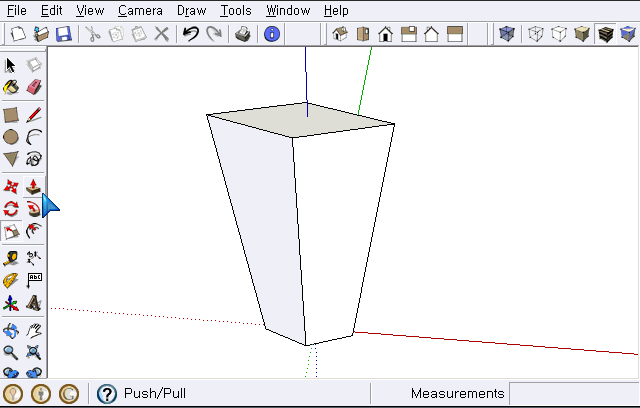
Task: Choose the Circle tool
Action: point(11,137)
